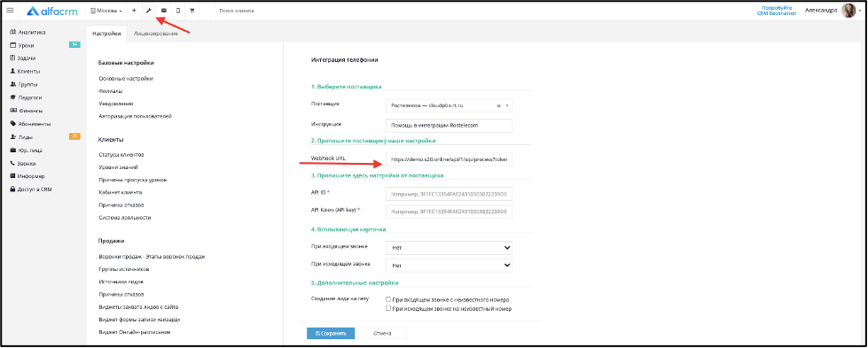Image resolution: width=868 pixels, height=348 pixels.
Task: Open Группы источников link
Action: point(124,269)
